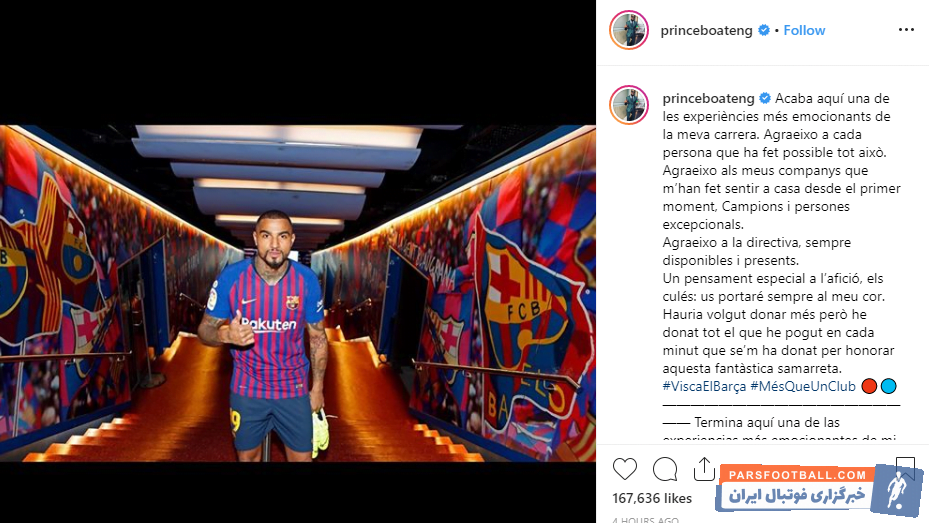This screenshot has width=929, height=523.
Task: Open comments via the speech bubble icon
Action: coord(665,469)
